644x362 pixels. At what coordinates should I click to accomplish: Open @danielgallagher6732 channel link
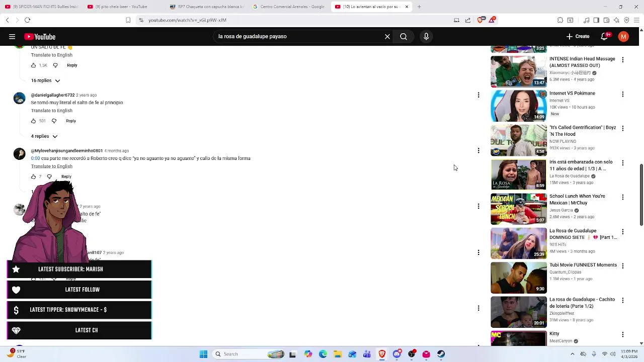53,95
